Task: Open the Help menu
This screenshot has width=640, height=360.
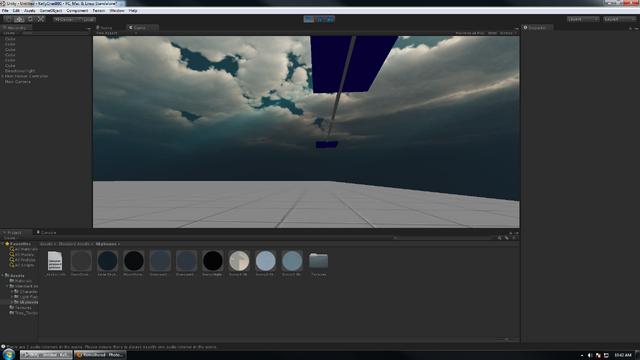Action: 133,11
